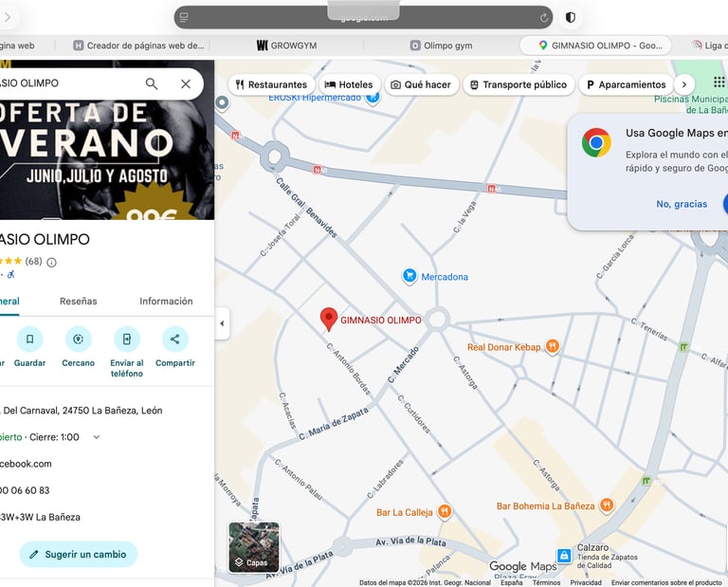Click the browser address bar

click(x=363, y=18)
